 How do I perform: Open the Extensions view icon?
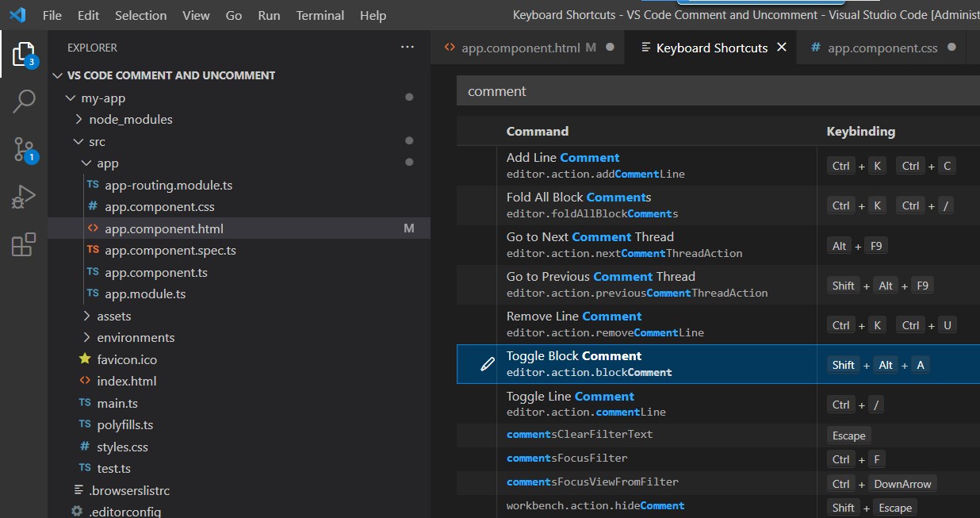[24, 244]
